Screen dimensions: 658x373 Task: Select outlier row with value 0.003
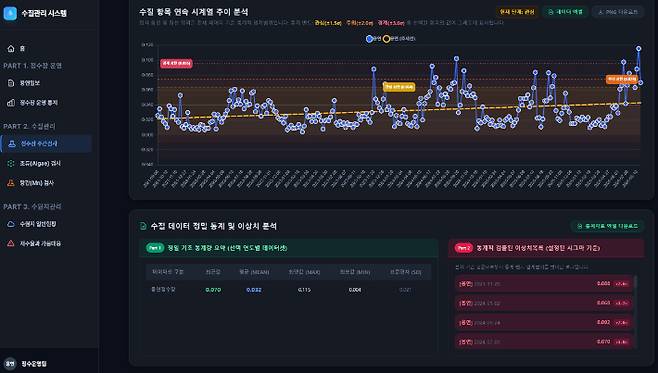tap(544, 303)
